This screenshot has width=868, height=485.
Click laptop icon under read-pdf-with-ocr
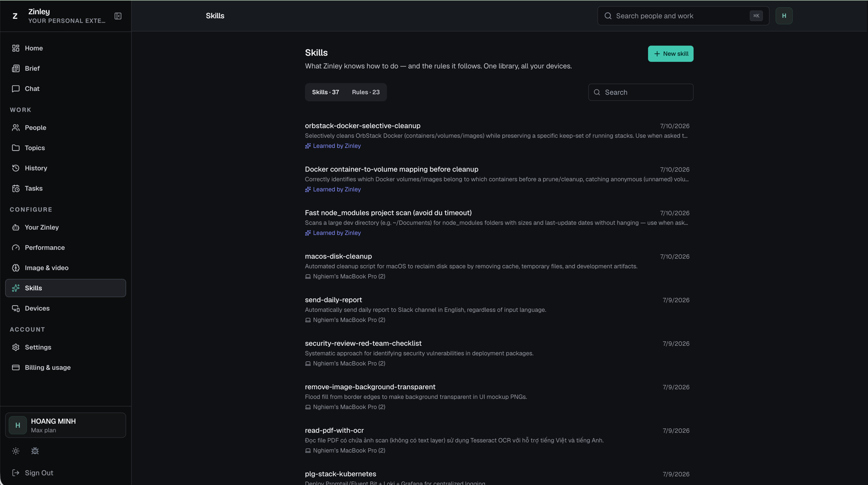tap(308, 451)
